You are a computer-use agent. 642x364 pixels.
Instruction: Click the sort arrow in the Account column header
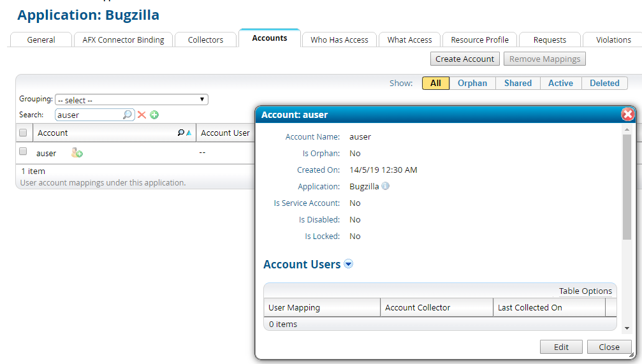189,133
